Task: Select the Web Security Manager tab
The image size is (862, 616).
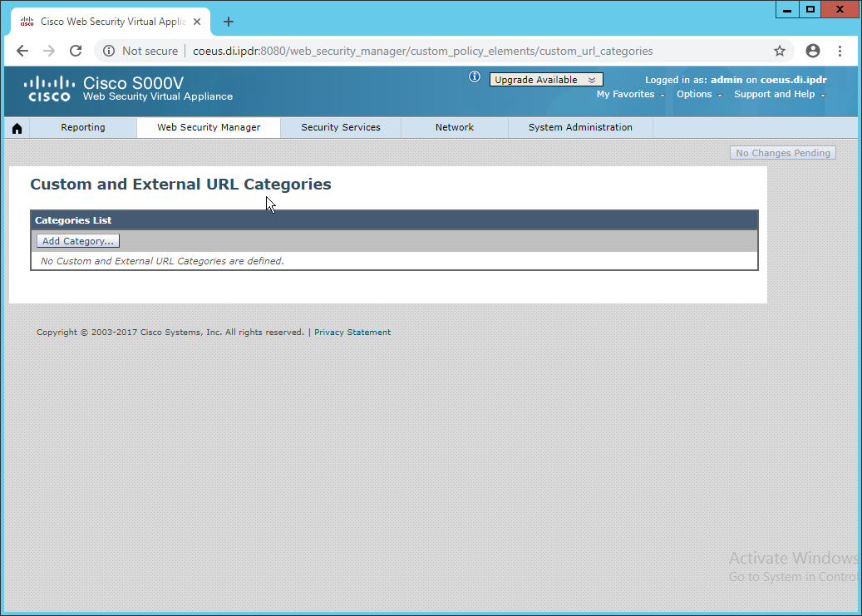Action: 209,127
